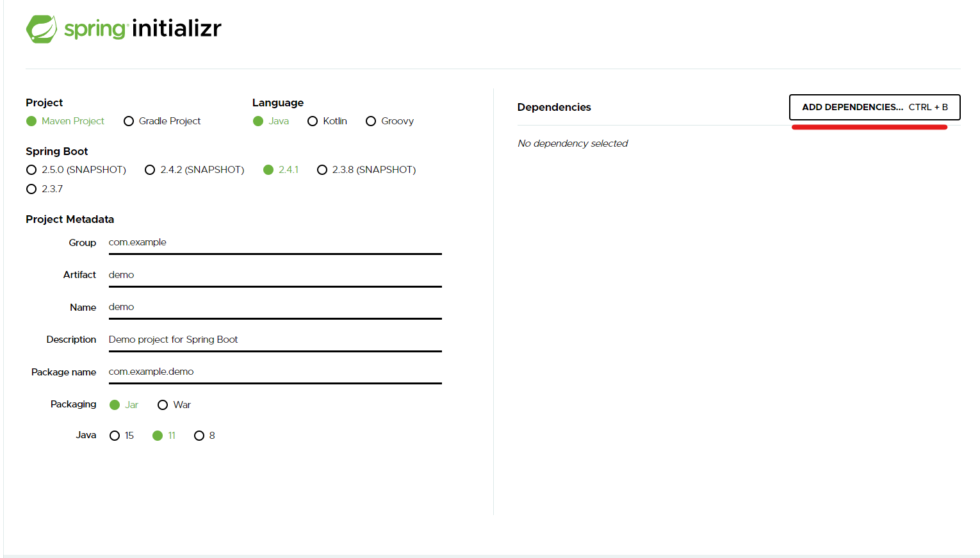Set packaging to Jar
This screenshot has width=980, height=558.
124,405
